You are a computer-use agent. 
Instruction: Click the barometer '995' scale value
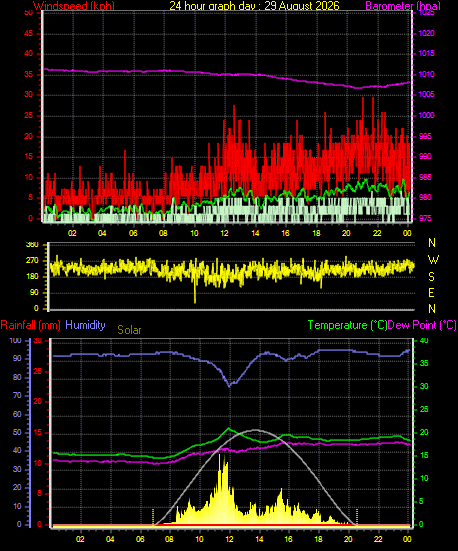click(x=425, y=136)
